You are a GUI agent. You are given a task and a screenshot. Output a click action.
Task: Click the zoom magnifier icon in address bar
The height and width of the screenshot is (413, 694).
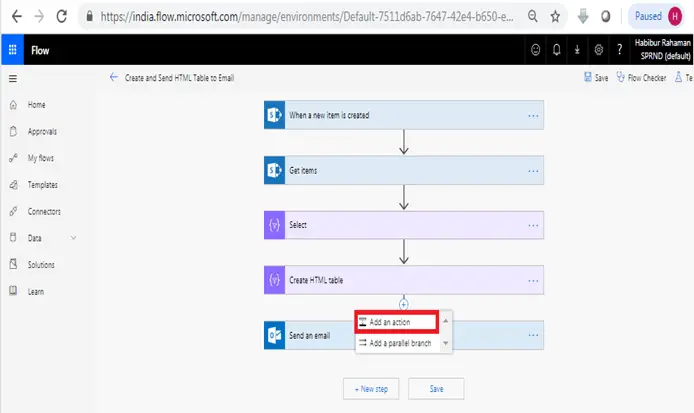[x=533, y=17]
